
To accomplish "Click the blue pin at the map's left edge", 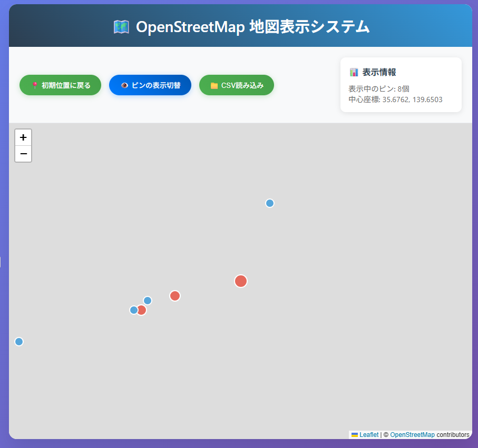I will [19, 342].
